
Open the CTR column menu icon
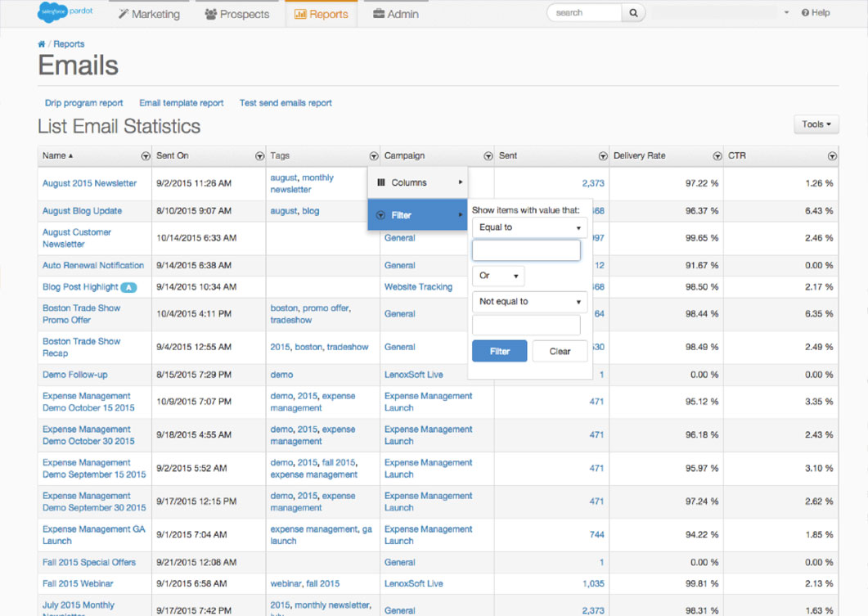(x=831, y=156)
